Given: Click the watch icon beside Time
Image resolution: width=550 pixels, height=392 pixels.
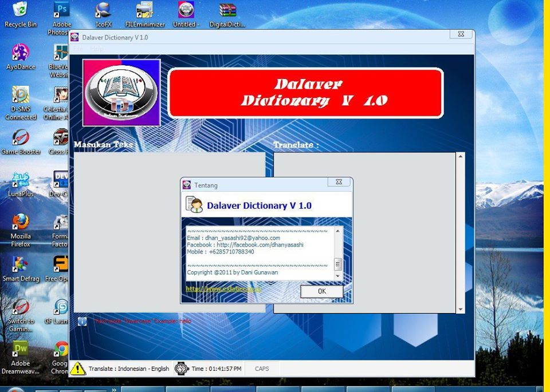Looking at the screenshot, I should tap(182, 369).
